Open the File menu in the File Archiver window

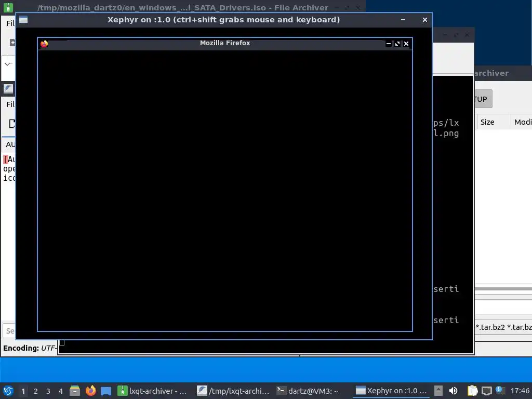[10, 23]
